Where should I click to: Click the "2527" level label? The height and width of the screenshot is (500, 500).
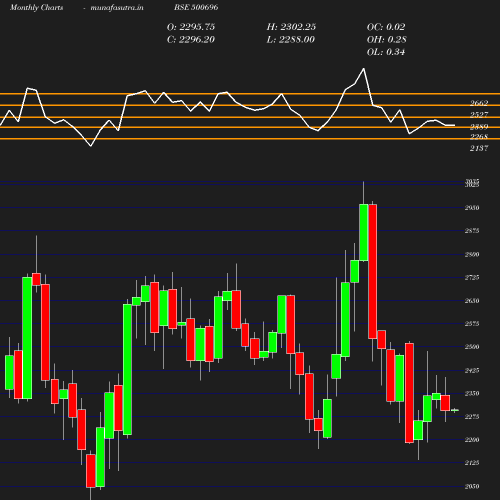pyautogui.click(x=479, y=115)
